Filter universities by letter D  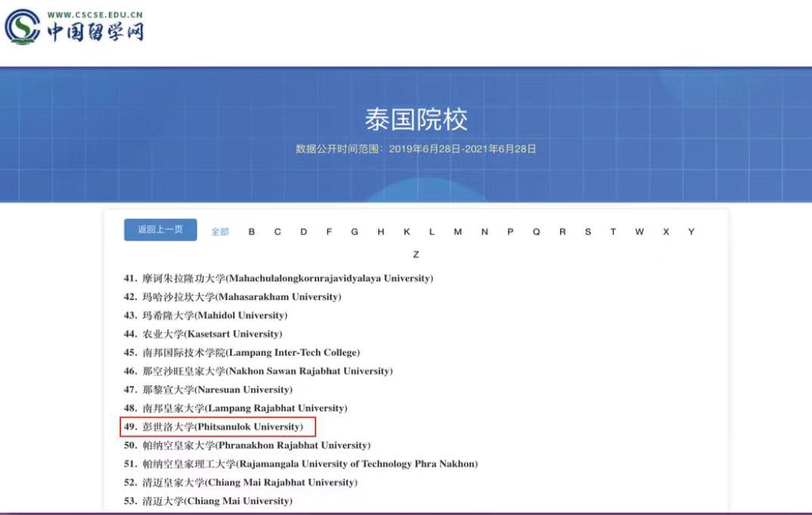(303, 232)
